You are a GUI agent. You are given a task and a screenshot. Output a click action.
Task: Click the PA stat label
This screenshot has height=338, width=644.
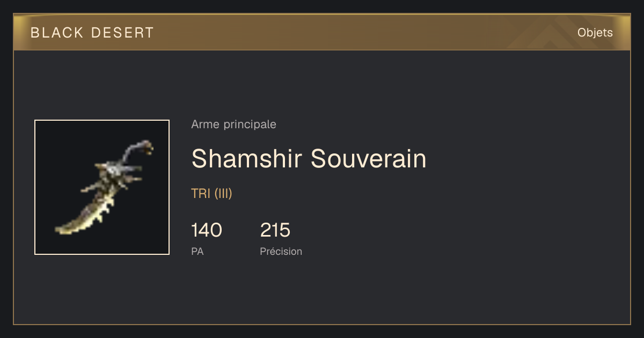point(197,251)
